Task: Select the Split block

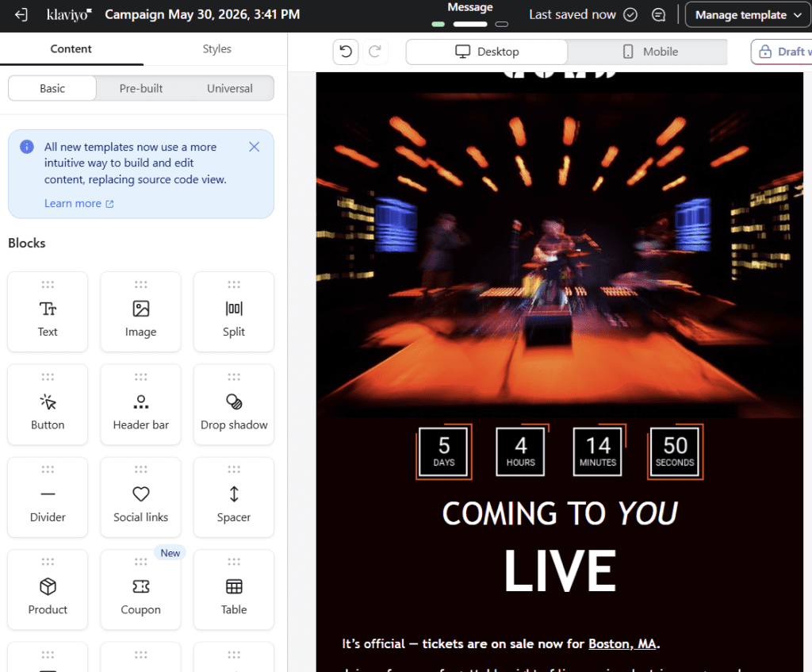Action: tap(234, 311)
